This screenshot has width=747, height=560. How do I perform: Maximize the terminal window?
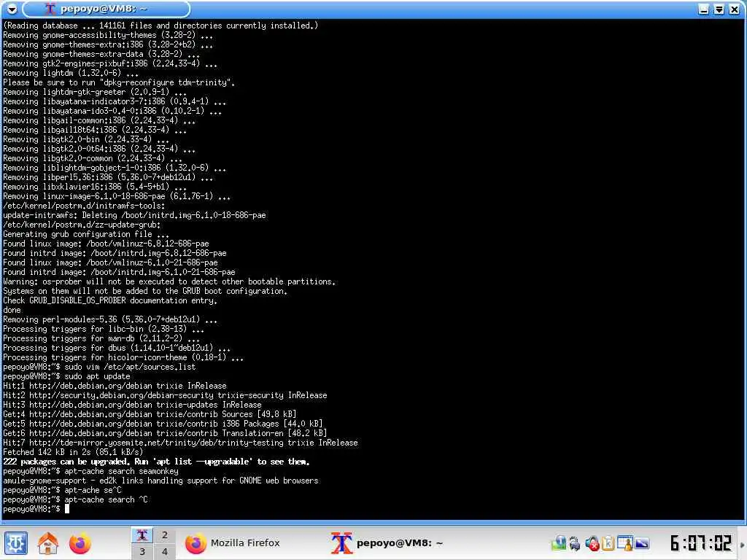click(719, 9)
